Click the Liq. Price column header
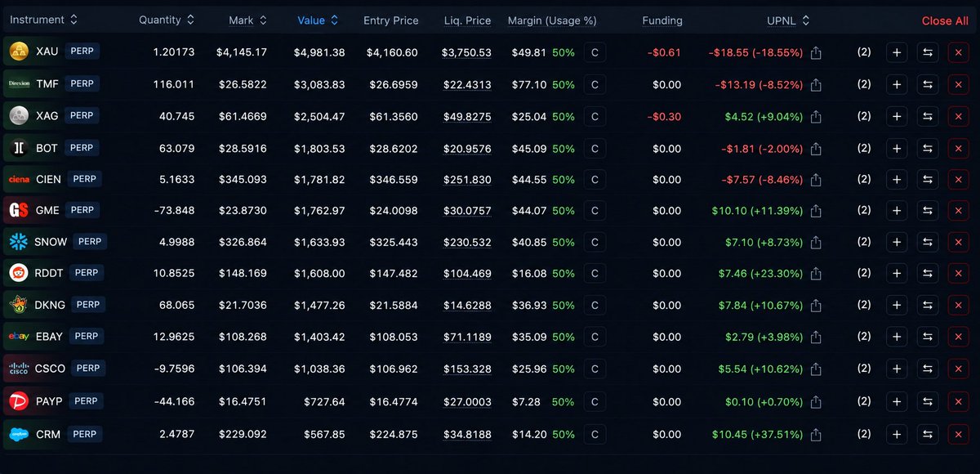980x474 pixels. (x=467, y=20)
